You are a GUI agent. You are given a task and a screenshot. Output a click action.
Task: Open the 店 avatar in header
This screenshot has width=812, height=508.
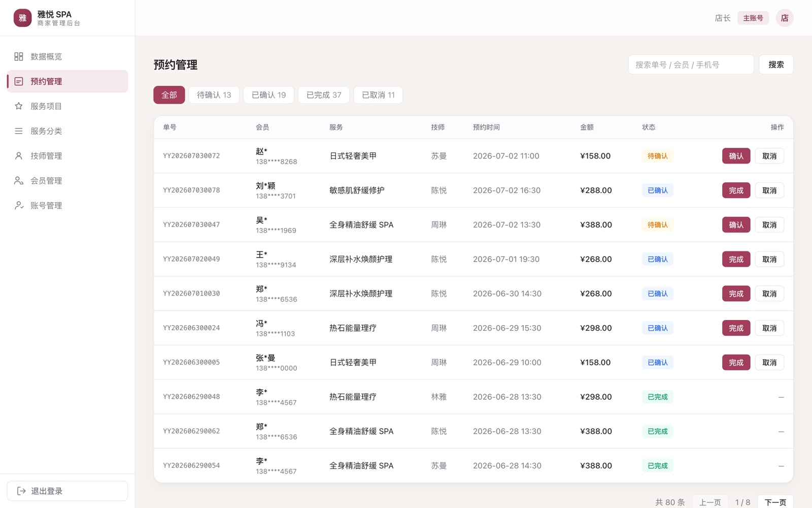coord(785,18)
